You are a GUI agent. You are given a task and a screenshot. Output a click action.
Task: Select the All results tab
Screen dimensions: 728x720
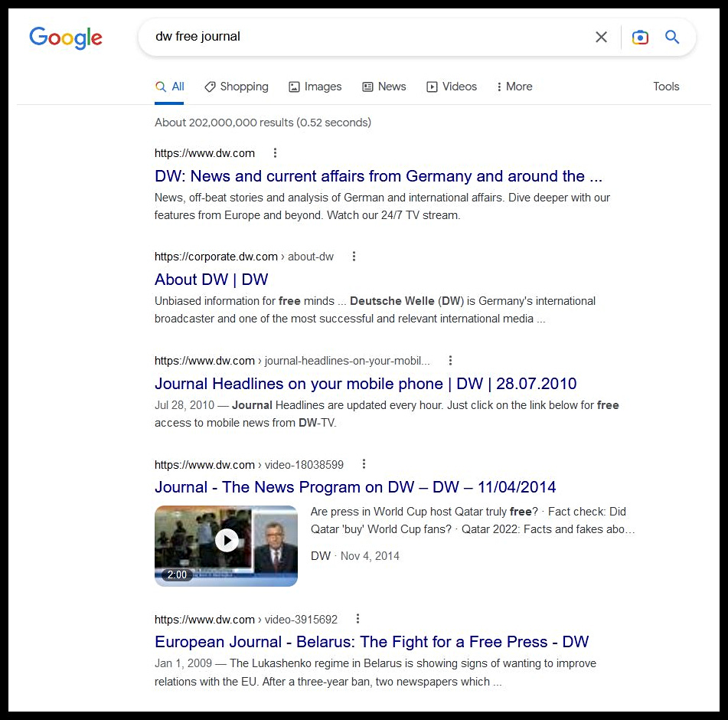pyautogui.click(x=169, y=87)
